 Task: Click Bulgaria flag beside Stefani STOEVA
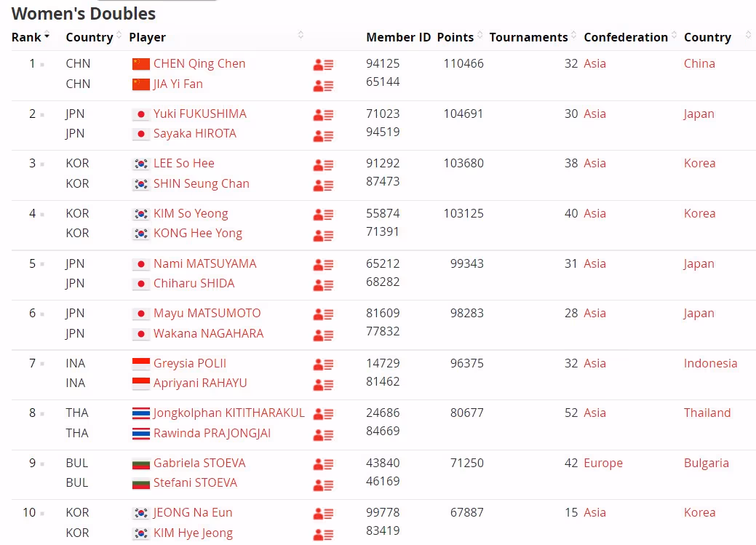click(140, 483)
